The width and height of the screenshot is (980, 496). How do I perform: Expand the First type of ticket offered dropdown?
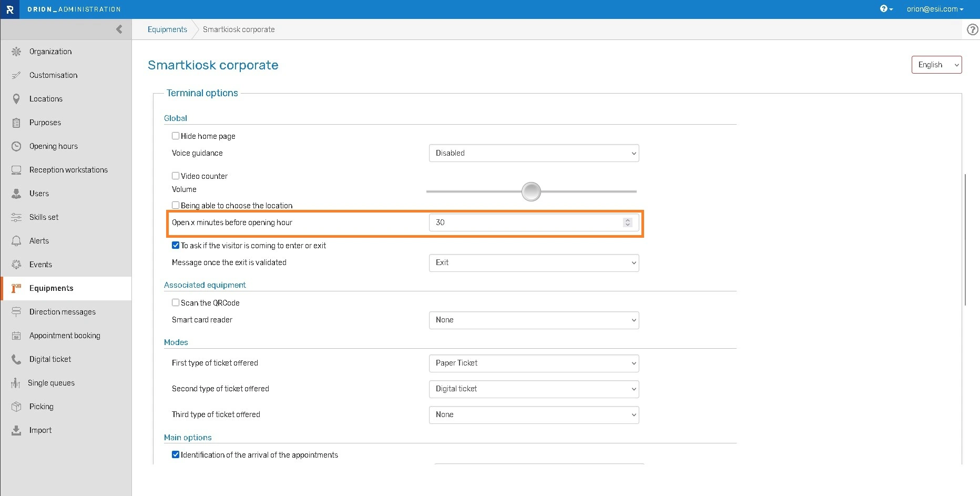pos(534,363)
